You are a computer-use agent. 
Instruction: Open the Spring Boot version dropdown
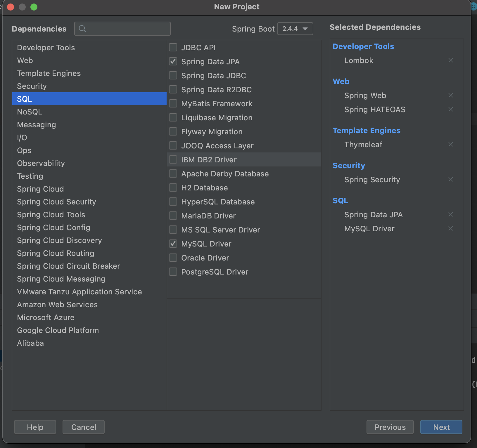point(295,29)
